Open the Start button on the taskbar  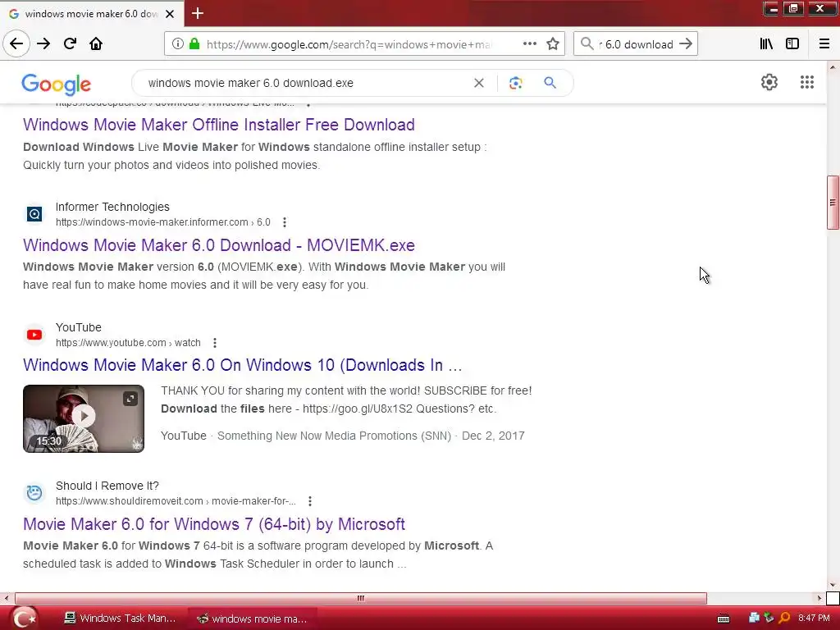(24, 619)
